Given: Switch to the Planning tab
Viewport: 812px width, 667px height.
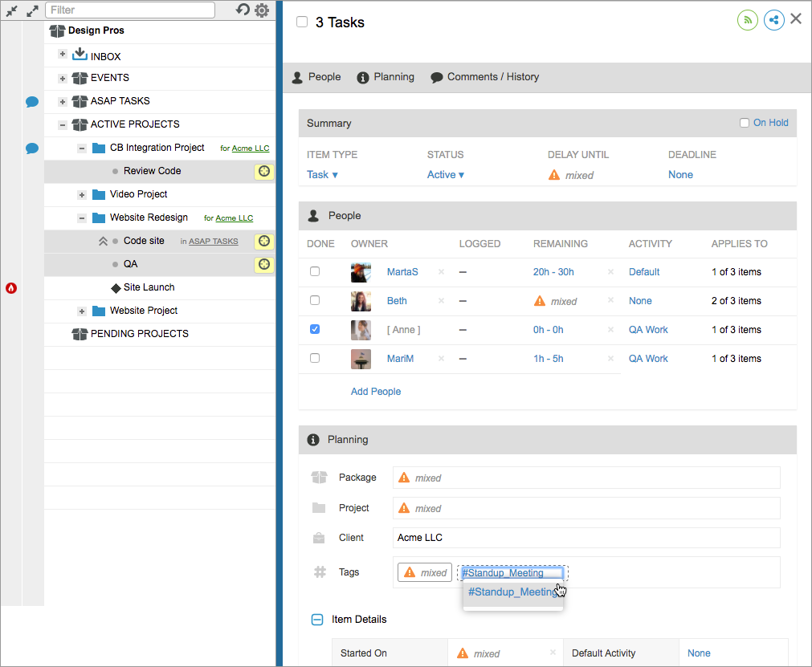Looking at the screenshot, I should 386,77.
